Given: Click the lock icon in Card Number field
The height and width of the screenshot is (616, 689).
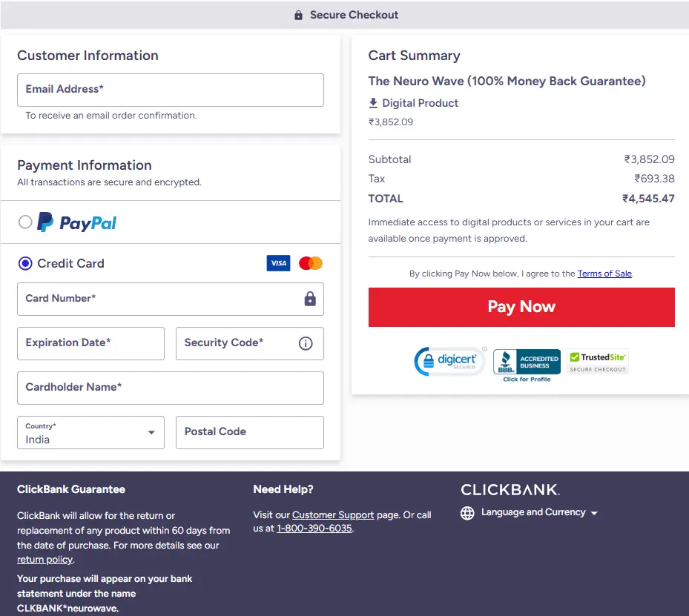Looking at the screenshot, I should 310,299.
